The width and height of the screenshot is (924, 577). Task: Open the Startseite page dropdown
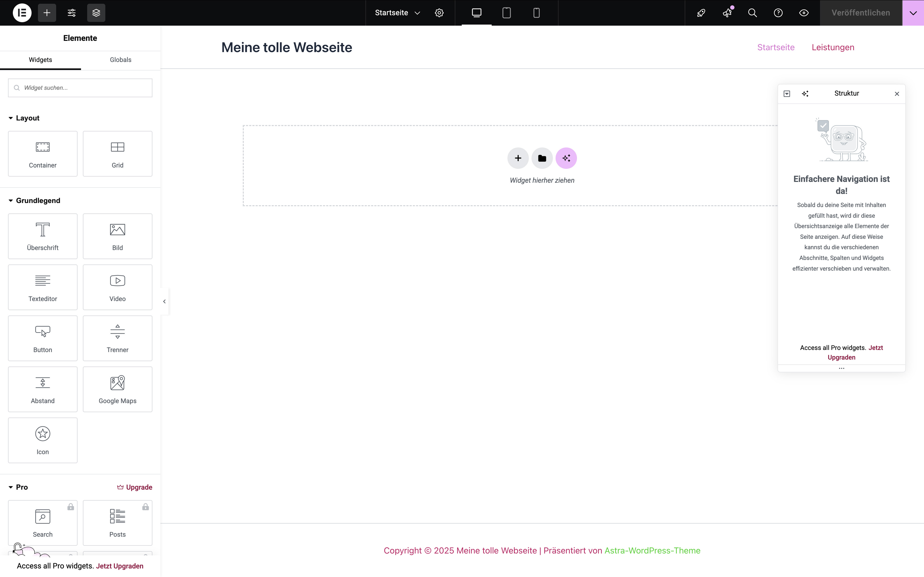(x=397, y=13)
